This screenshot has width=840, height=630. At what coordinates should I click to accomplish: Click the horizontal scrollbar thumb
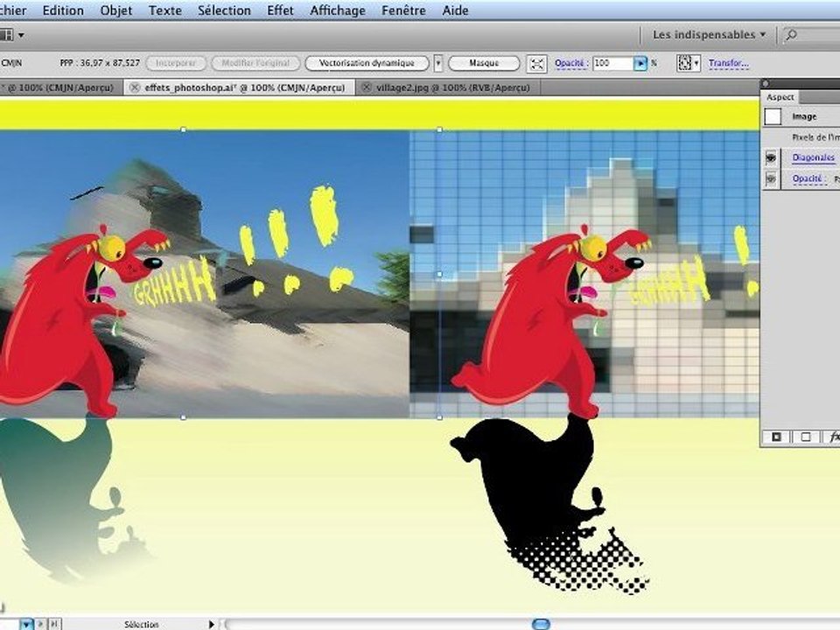(x=541, y=624)
